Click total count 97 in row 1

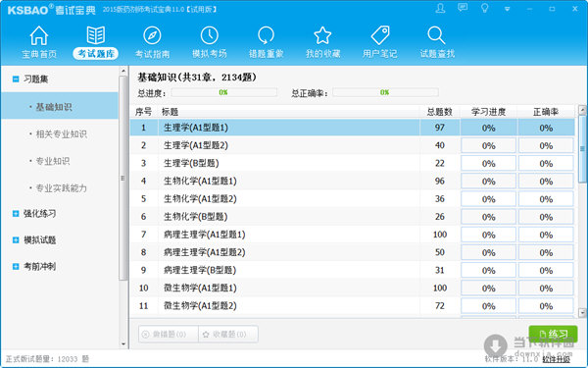(x=439, y=128)
